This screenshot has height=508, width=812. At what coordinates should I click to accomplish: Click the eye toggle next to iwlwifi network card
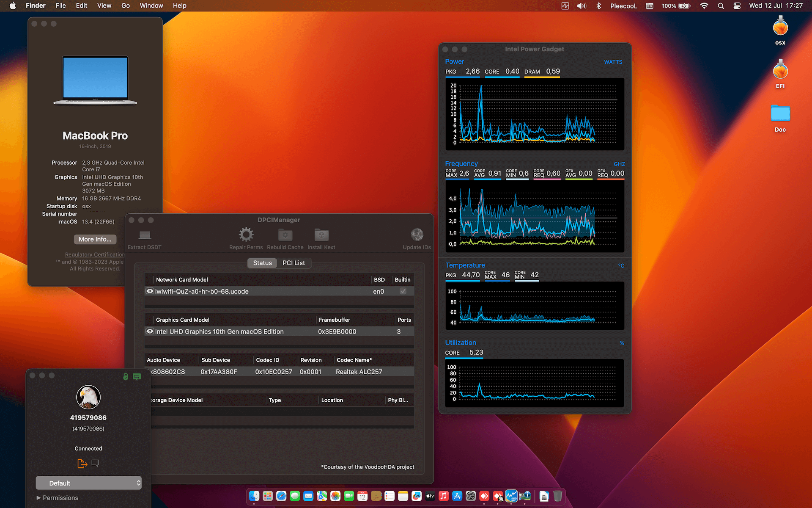(x=150, y=291)
